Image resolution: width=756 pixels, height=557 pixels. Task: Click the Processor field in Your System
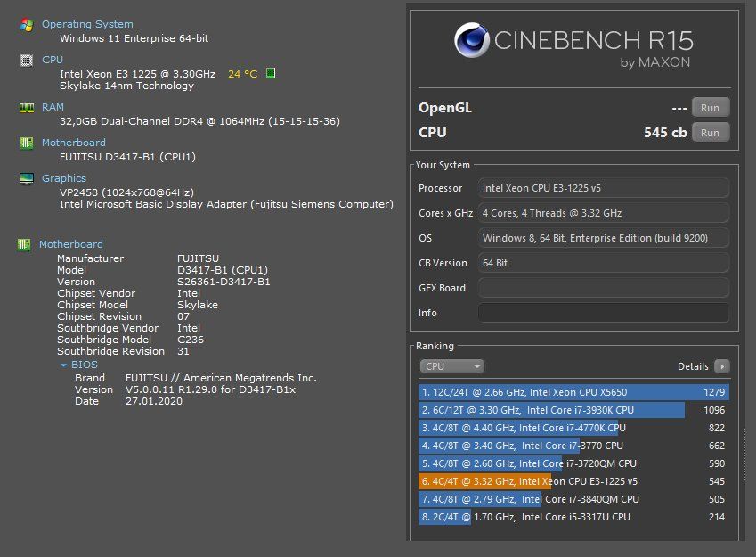tap(603, 188)
